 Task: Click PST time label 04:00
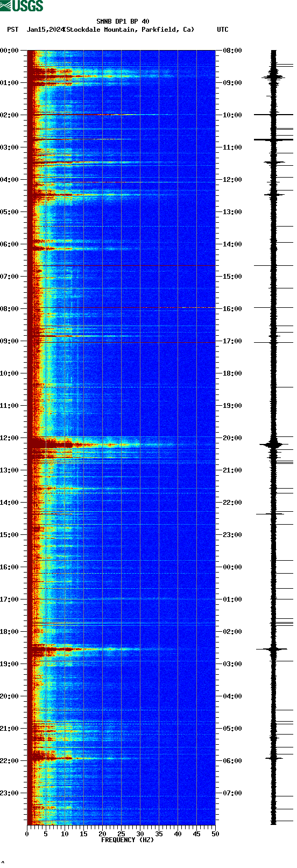click(9, 180)
